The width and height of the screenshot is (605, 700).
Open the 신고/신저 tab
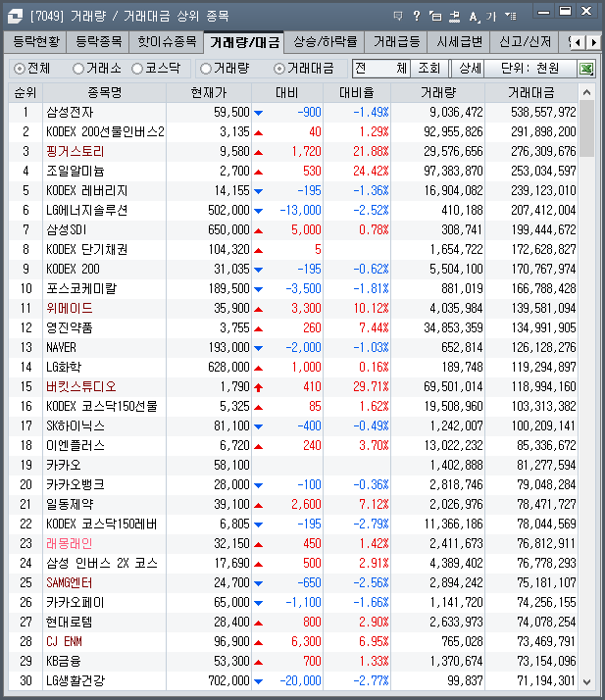pyautogui.click(x=525, y=42)
